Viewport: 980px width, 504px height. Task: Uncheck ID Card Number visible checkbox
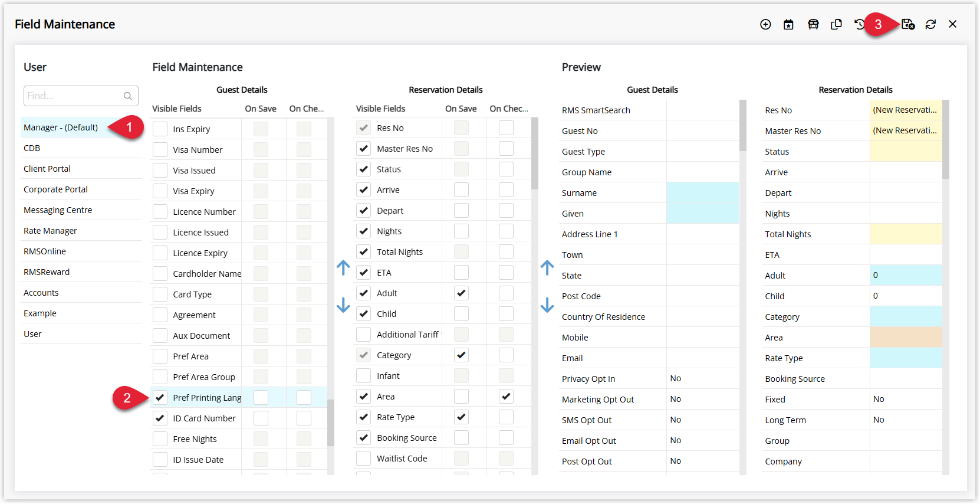[160, 418]
